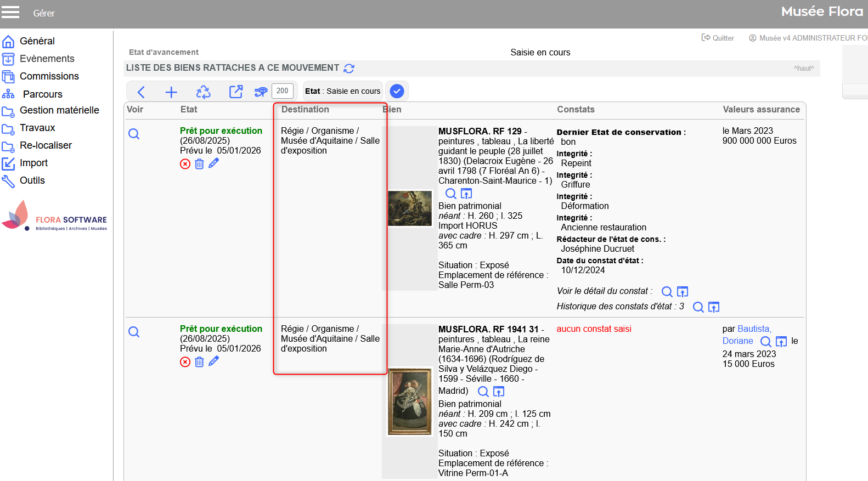868x481 pixels.
Task: Open Gestion matérielle in sidebar
Action: (59, 110)
